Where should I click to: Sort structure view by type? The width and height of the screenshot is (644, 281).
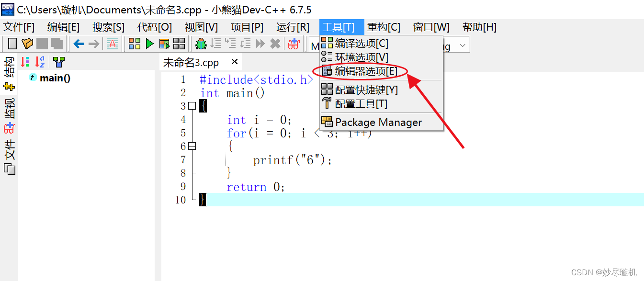pyautogui.click(x=25, y=61)
